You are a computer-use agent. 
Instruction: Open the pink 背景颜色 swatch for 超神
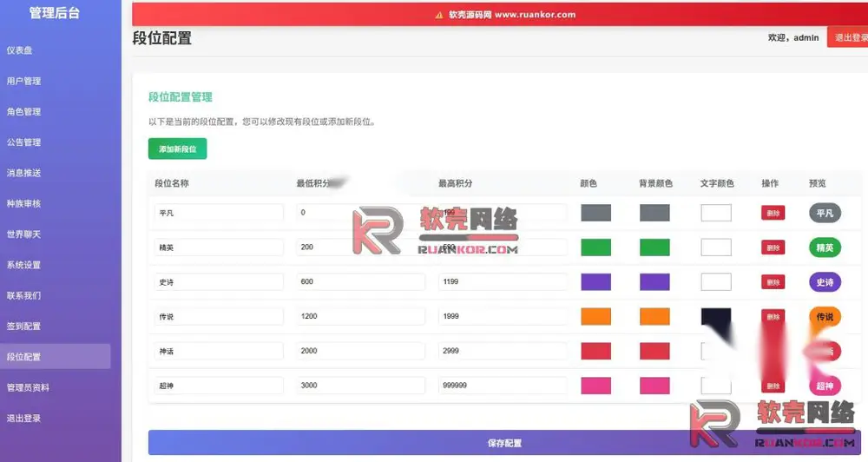point(654,386)
